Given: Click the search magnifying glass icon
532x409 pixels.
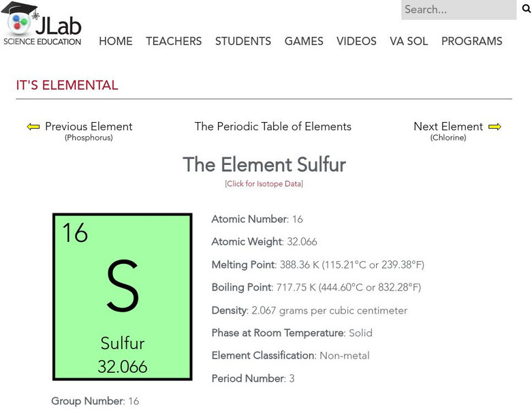Looking at the screenshot, I should click(x=526, y=9).
